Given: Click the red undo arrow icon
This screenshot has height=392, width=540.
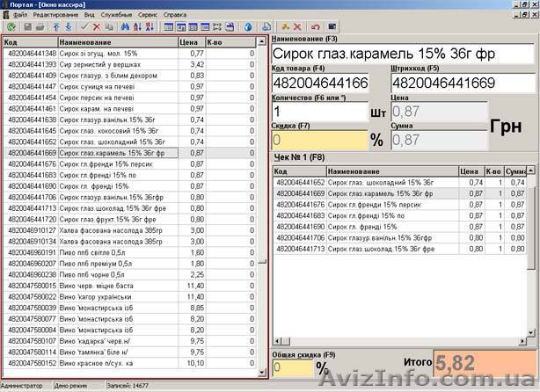Looking at the screenshot, I should 316,27.
